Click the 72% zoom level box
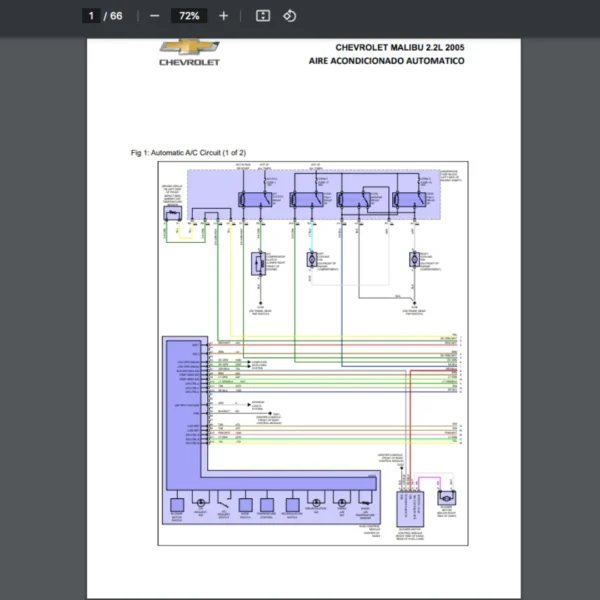Viewport: 600px width, 600px height. pyautogui.click(x=188, y=16)
